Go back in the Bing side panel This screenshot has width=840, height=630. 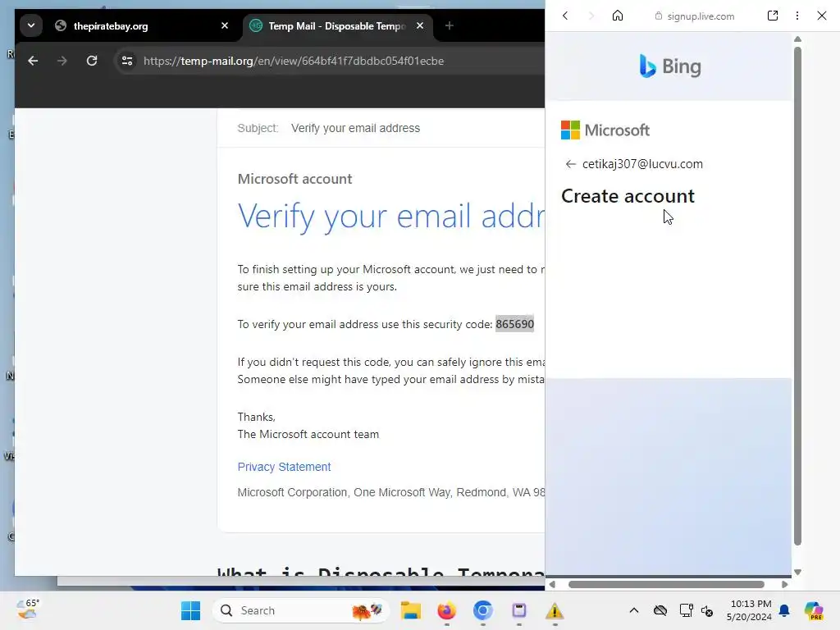click(565, 16)
